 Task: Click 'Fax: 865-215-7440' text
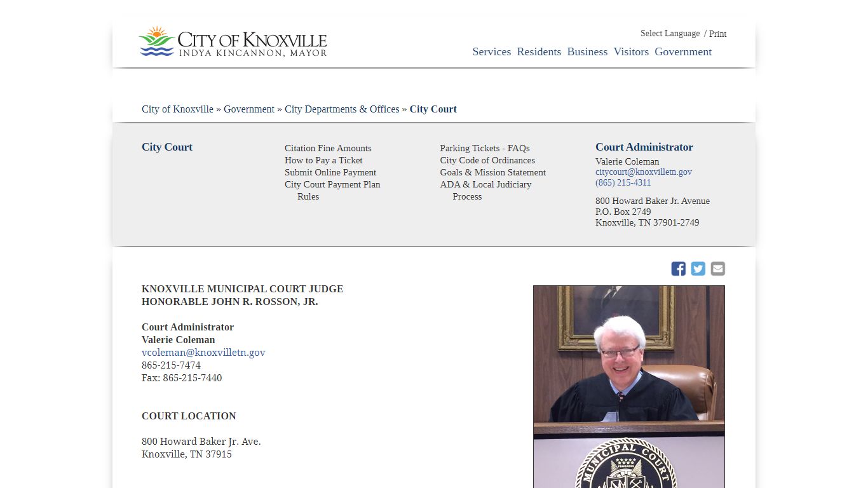coord(182,377)
